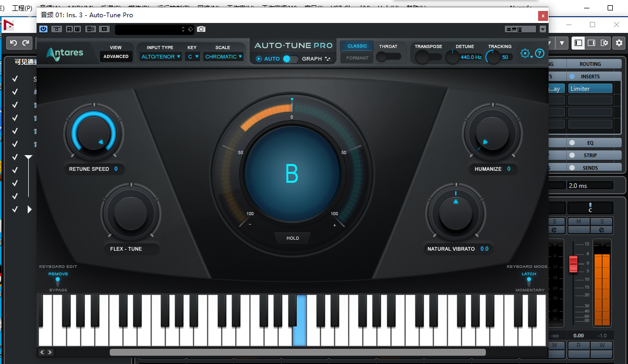Enable automation Read R in plugin header
The width and height of the screenshot is (628, 364).
(69, 29)
